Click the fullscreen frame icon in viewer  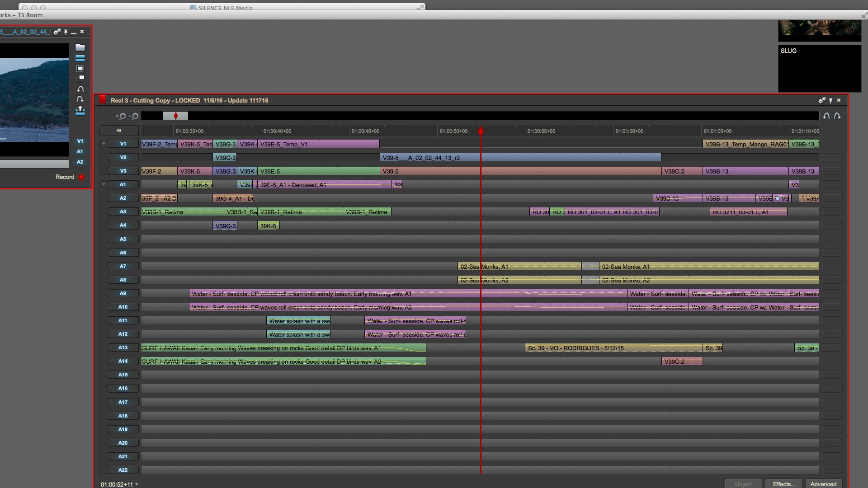(x=80, y=69)
